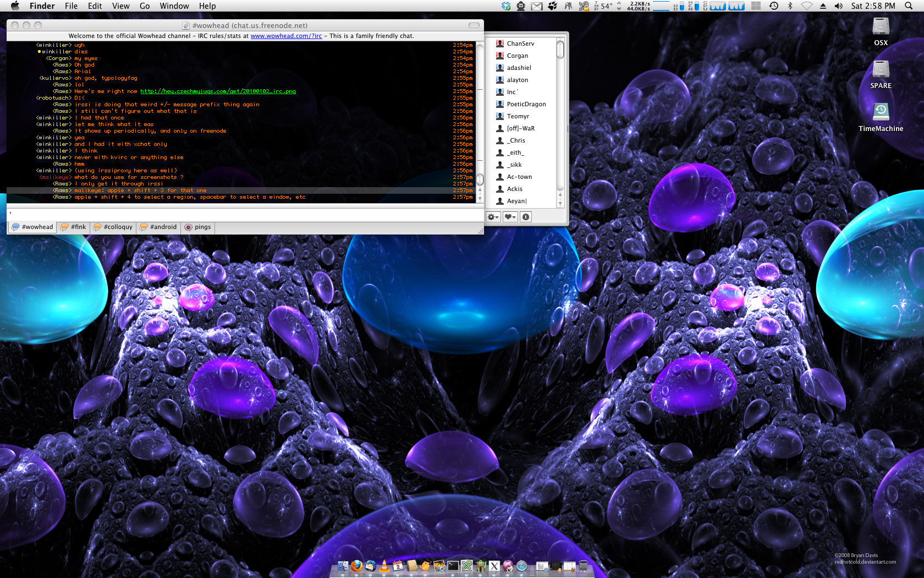Toggle the toolbar pill button in title bar
The image size is (924, 578).
[474, 25]
